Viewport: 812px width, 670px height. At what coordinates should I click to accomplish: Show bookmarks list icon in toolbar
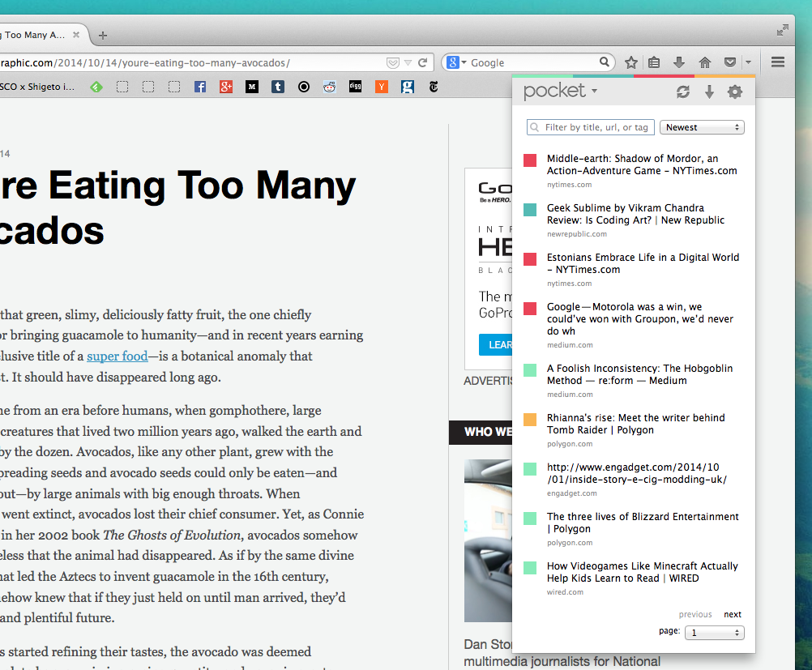click(654, 62)
